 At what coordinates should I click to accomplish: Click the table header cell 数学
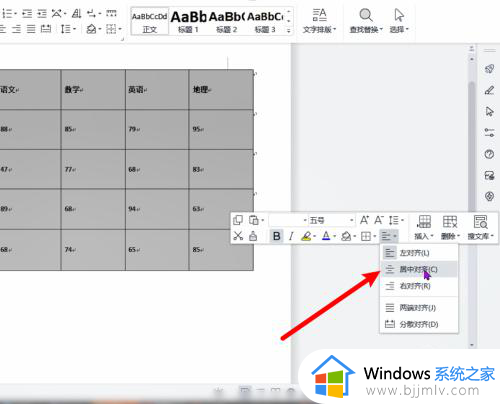[x=93, y=89]
